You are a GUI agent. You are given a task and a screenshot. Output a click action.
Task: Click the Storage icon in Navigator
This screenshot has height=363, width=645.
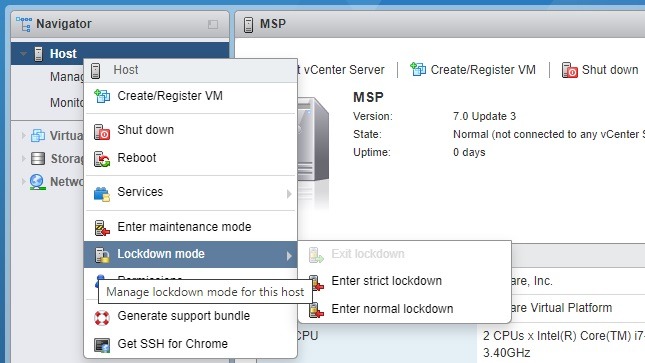(x=38, y=158)
